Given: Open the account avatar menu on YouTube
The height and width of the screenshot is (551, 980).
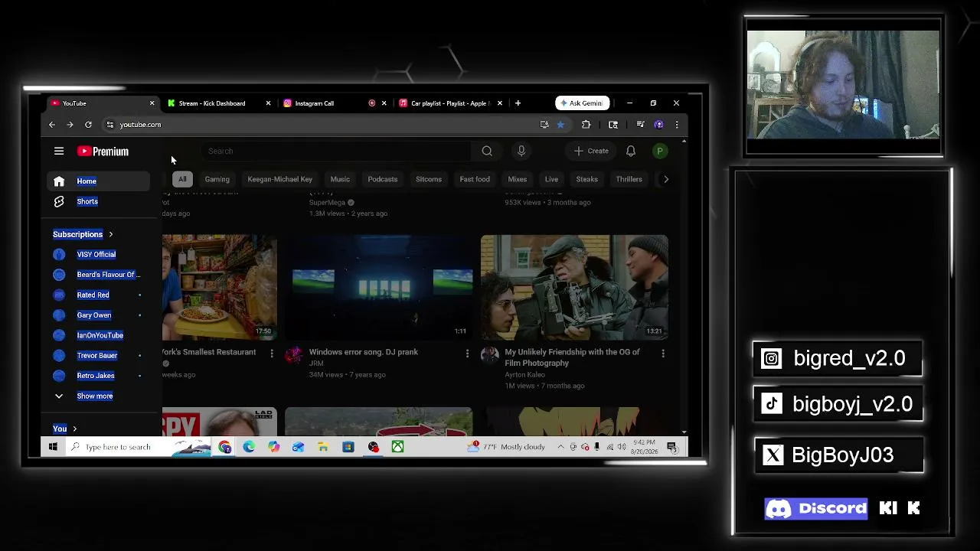Looking at the screenshot, I should [660, 151].
